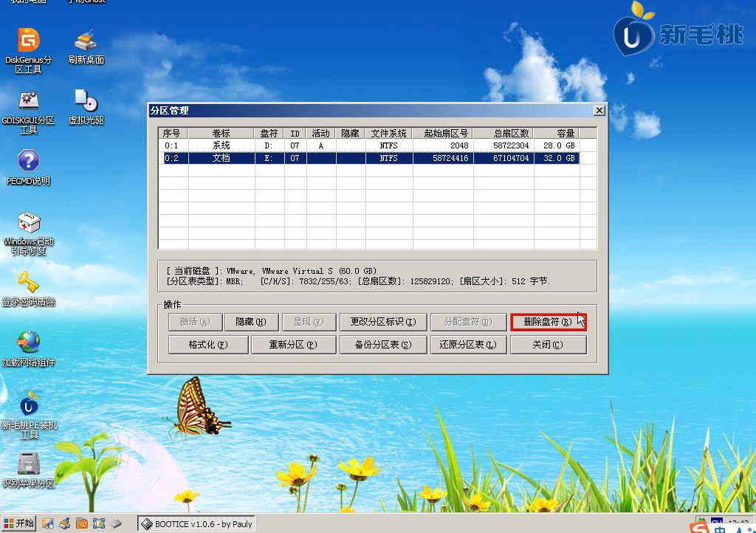Open the 新毛桃PE装机工具 desktop icon
Image resolution: width=756 pixels, height=533 pixels.
point(29,415)
